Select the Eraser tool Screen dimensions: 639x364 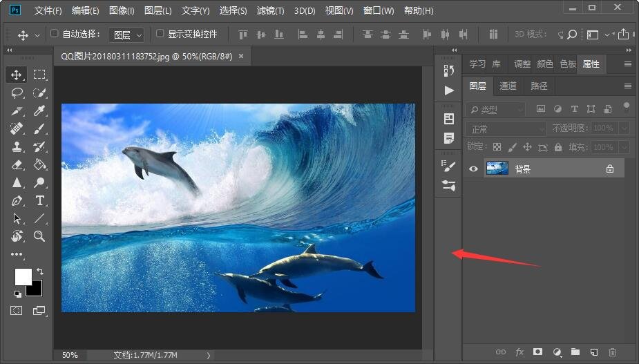click(x=17, y=164)
